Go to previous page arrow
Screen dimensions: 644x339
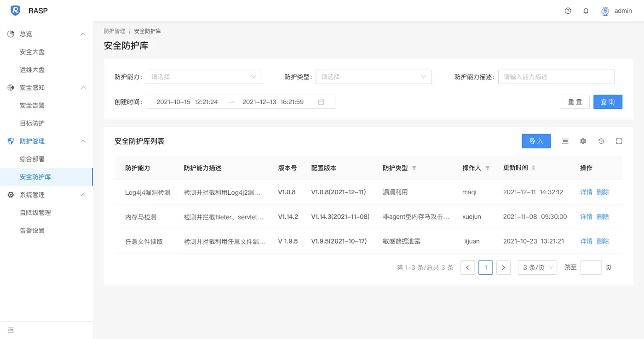click(467, 267)
